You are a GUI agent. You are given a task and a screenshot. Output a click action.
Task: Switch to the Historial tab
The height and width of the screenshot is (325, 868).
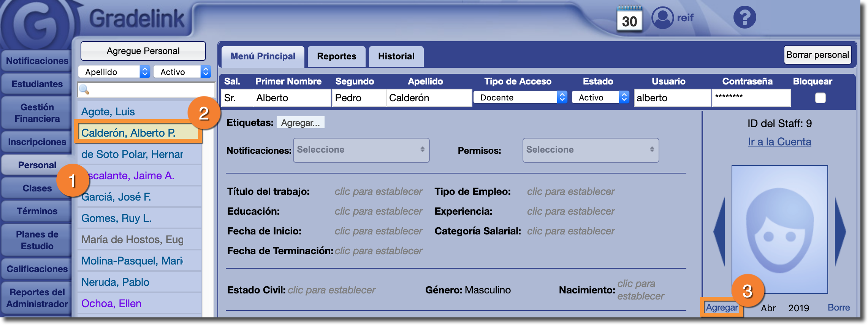pos(396,56)
